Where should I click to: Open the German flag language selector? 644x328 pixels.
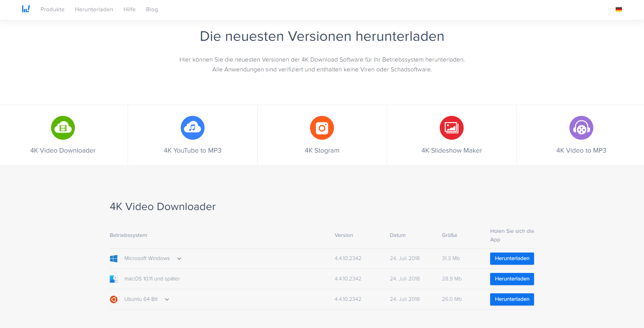[x=619, y=10]
